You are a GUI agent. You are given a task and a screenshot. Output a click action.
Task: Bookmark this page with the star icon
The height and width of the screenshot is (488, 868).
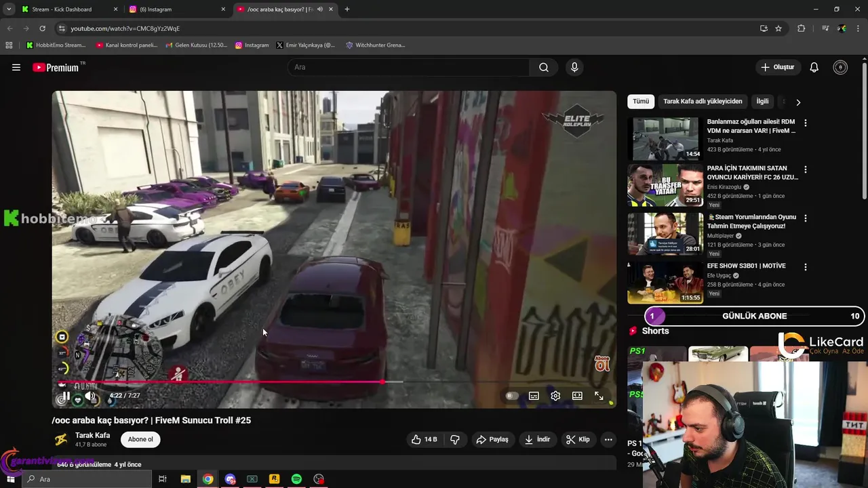[x=778, y=28]
